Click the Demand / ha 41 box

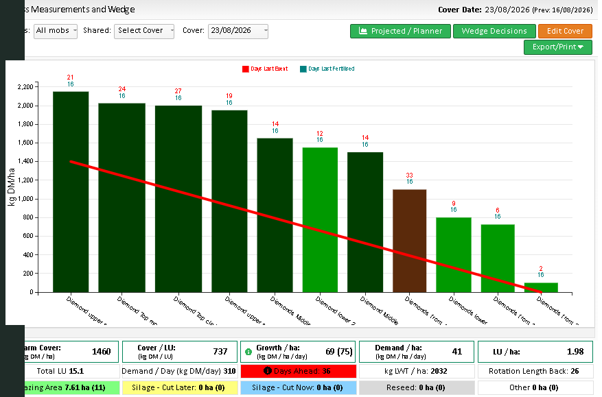pos(417,352)
